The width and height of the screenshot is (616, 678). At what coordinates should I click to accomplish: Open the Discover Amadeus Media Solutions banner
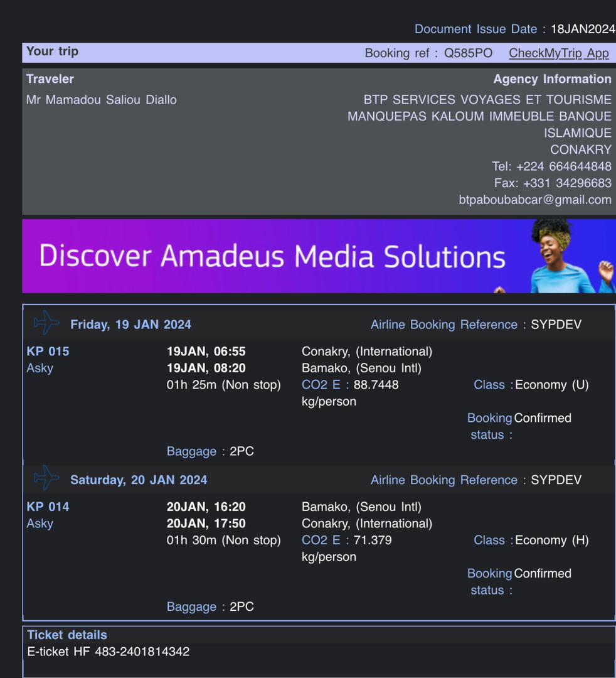[319, 256]
